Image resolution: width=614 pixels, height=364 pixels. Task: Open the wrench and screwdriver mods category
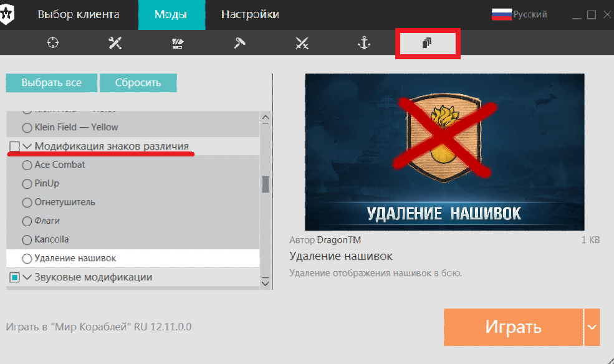coord(115,42)
